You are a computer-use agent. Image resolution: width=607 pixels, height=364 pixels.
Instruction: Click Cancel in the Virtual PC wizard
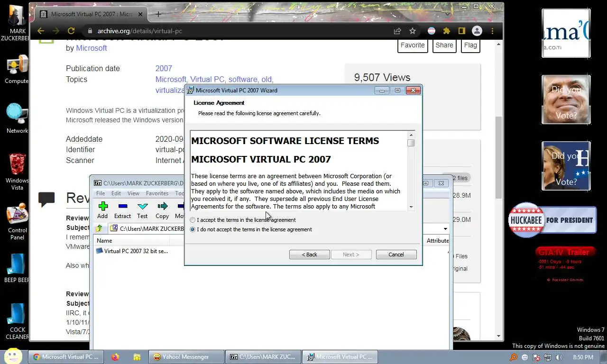(396, 255)
